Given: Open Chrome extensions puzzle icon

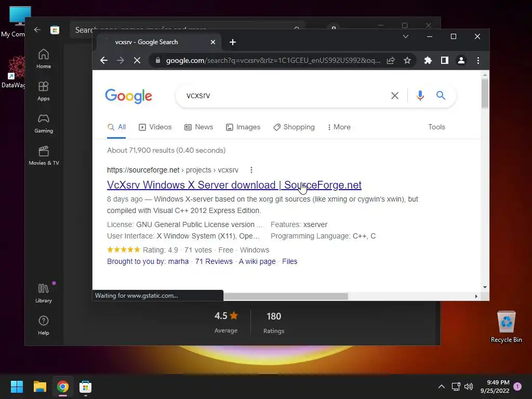Looking at the screenshot, I should point(428,60).
